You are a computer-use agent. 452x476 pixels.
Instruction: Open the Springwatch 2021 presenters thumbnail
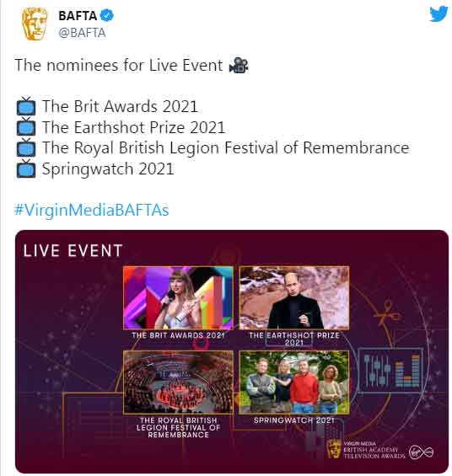(x=294, y=382)
